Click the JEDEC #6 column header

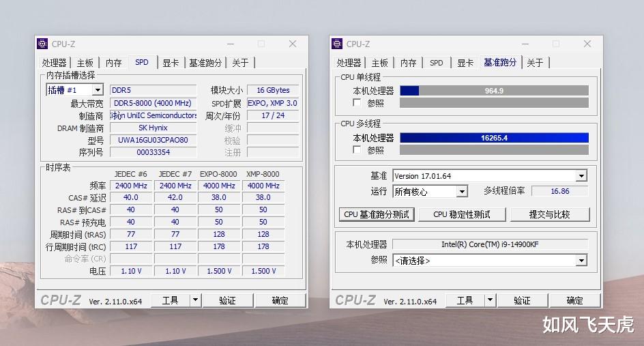click(x=130, y=174)
